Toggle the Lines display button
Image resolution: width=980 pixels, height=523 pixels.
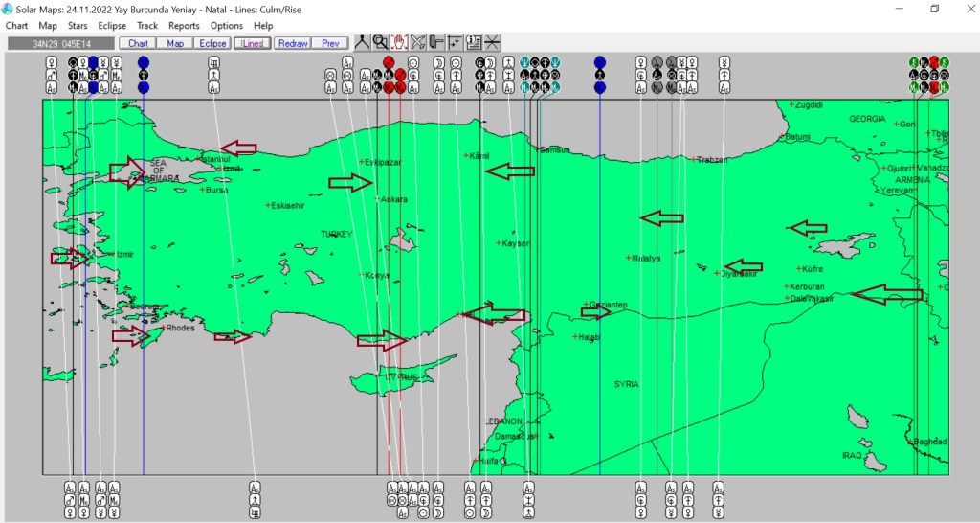[253, 43]
